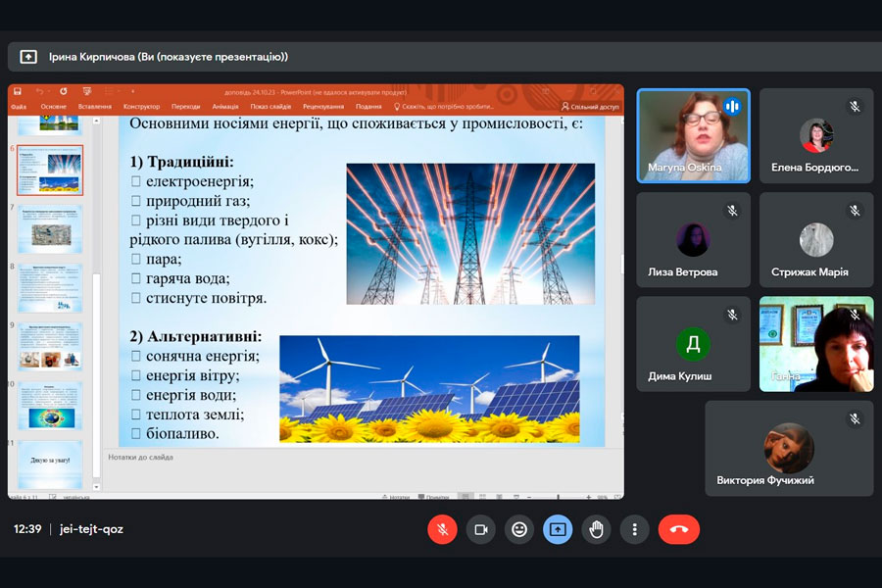Leave the call with red hang-up button
The height and width of the screenshot is (588, 882).
(x=678, y=529)
